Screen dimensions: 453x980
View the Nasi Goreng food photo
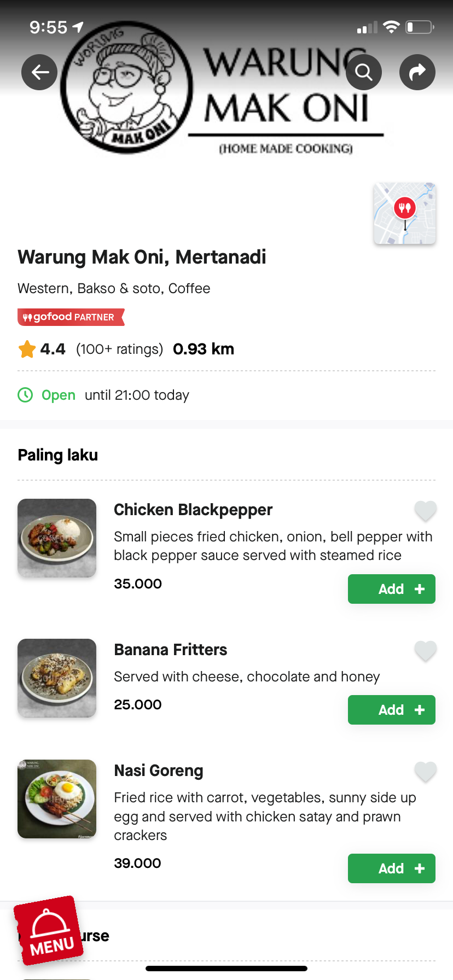pos(57,799)
